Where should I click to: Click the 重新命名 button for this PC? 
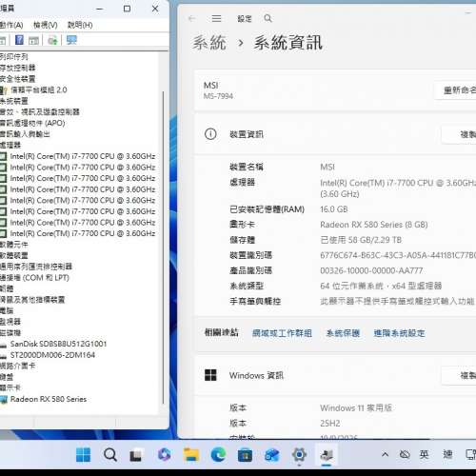point(456,90)
